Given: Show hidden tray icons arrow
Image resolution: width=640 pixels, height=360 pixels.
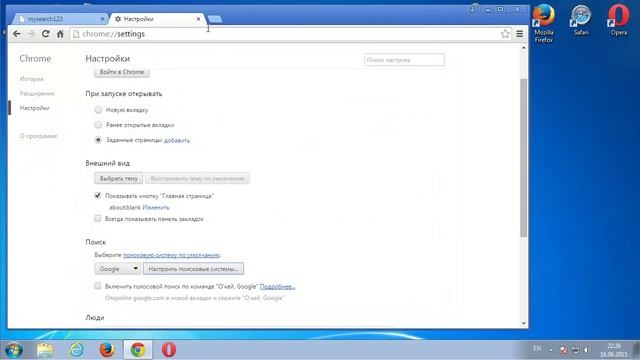Looking at the screenshot, I should [551, 350].
